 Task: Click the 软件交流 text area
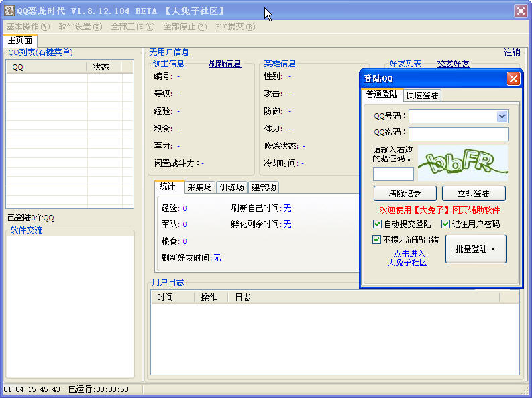[70, 307]
